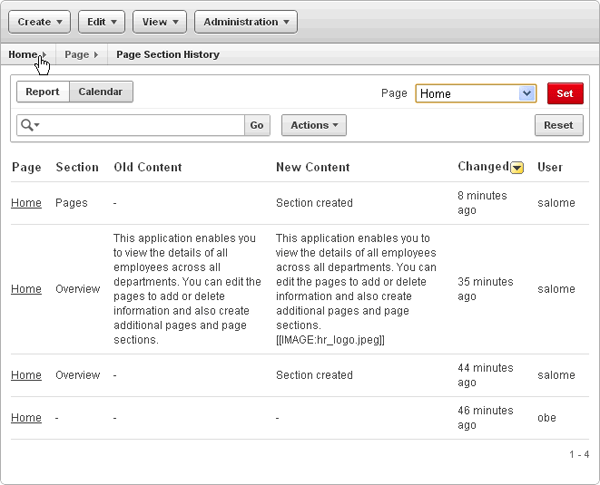Open Home link in Pages section row

pos(26,203)
